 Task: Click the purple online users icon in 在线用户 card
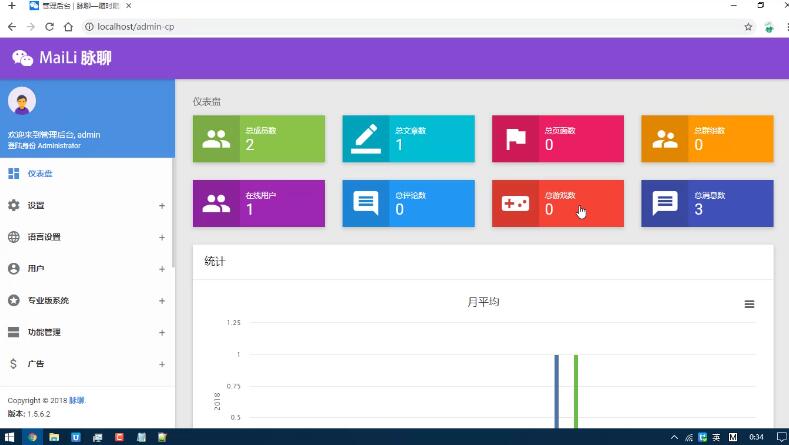[216, 203]
